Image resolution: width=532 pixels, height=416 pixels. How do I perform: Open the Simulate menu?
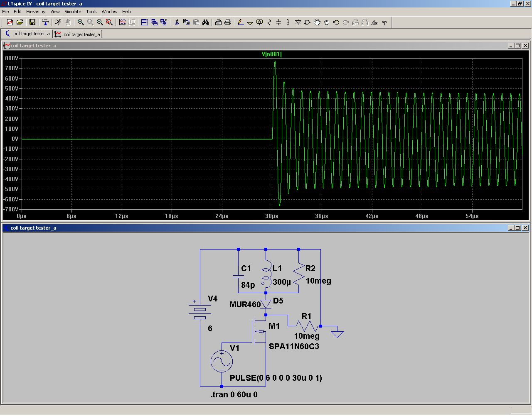click(x=73, y=12)
